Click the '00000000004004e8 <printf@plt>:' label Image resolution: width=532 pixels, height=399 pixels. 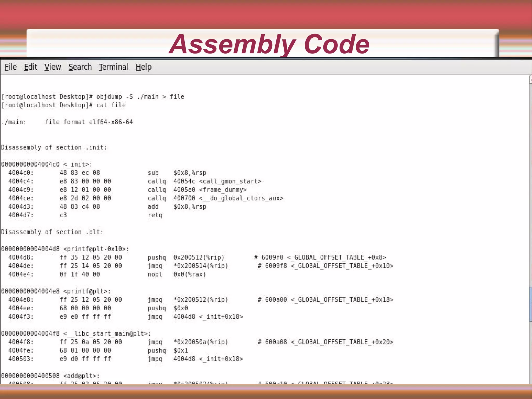(56, 291)
